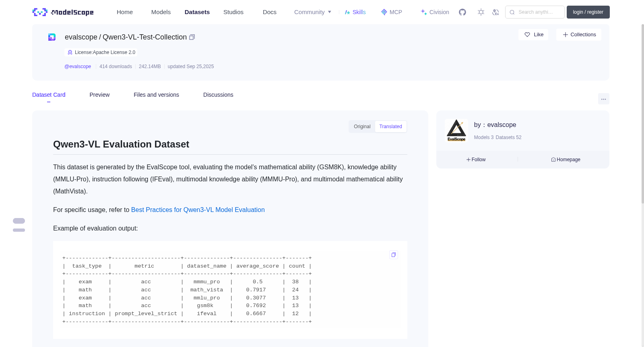Open the ModelScope logo home link
Screen dimensions: 644x347
[63, 12]
